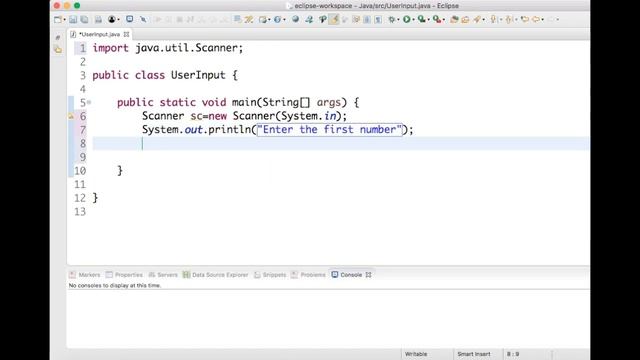Click the Package Explorer icon in left sidebar
The image size is (640, 360).
(58, 49)
